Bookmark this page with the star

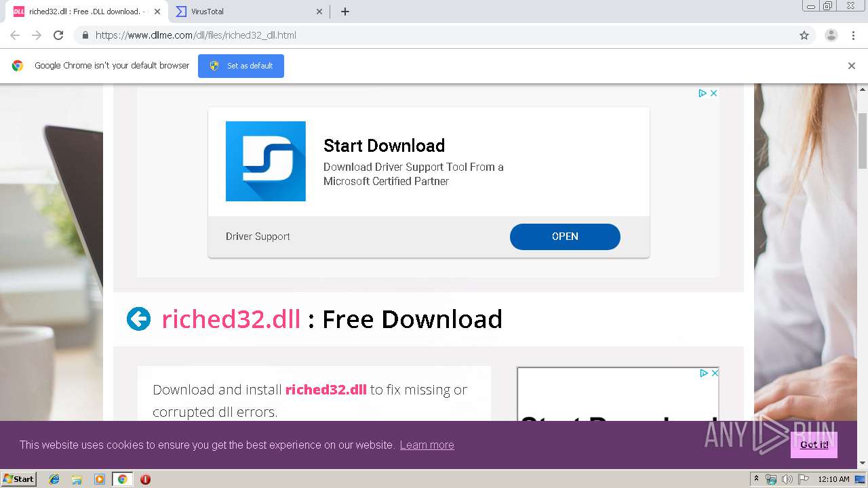click(x=804, y=35)
